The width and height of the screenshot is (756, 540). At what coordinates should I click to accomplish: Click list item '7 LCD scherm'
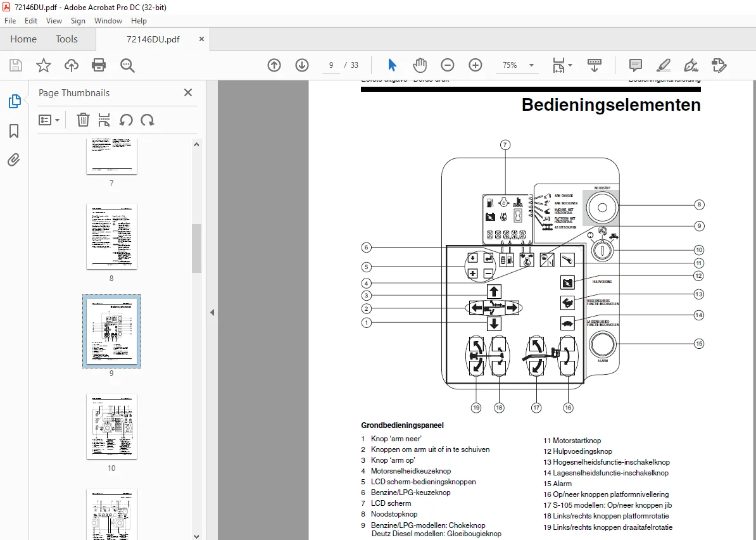pyautogui.click(x=386, y=503)
